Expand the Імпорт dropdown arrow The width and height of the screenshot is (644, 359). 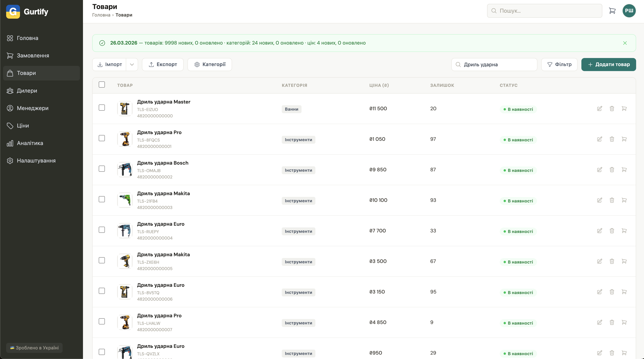[x=132, y=65]
